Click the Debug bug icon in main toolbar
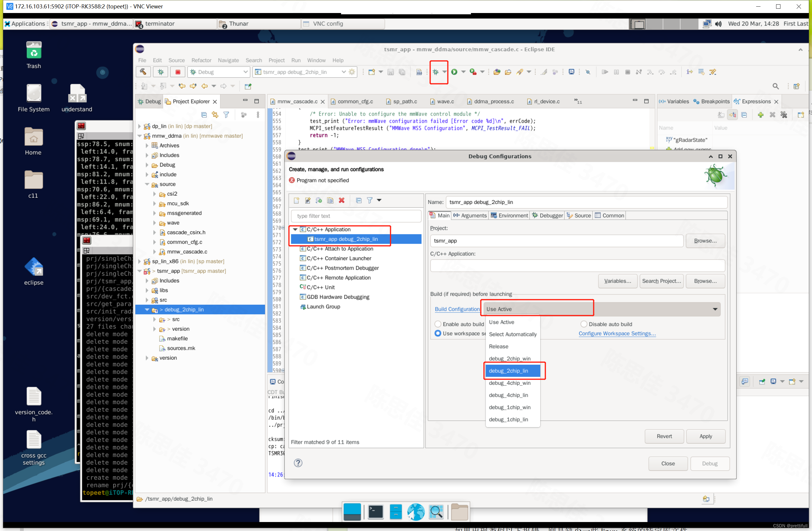812x531 pixels. (x=436, y=72)
